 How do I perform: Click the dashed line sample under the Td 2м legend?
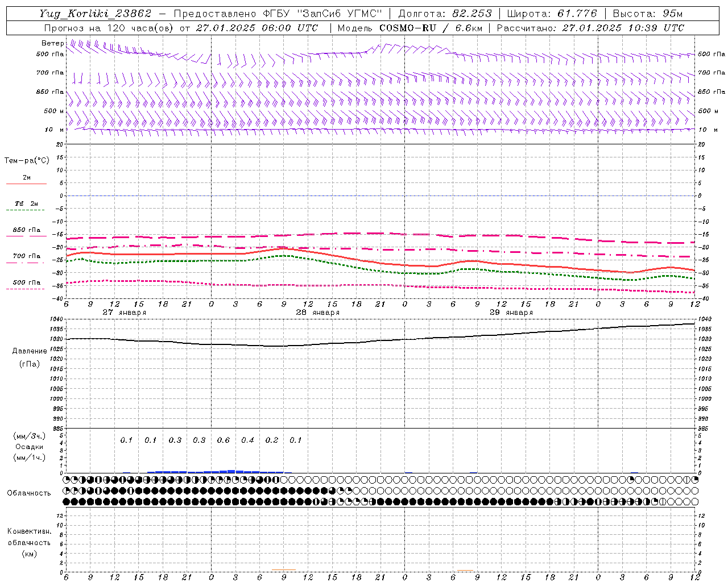click(25, 210)
